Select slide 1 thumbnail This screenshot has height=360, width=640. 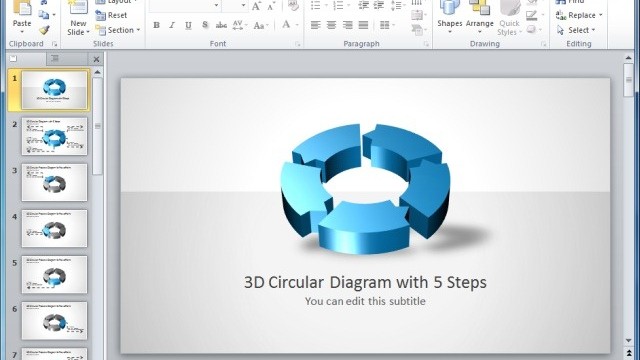(54, 90)
